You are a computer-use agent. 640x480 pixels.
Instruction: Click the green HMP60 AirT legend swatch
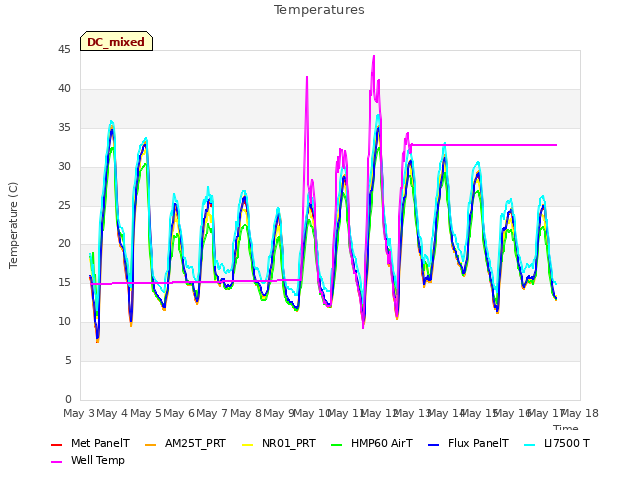point(336,444)
